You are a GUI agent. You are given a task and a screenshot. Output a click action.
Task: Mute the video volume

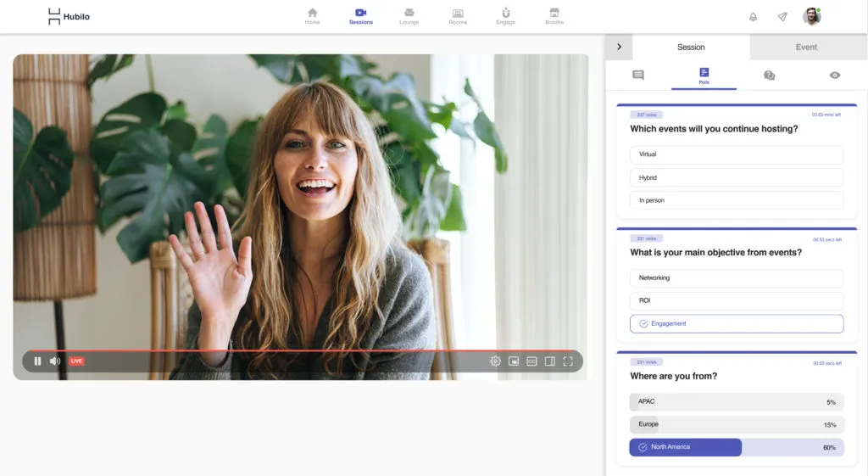click(55, 361)
